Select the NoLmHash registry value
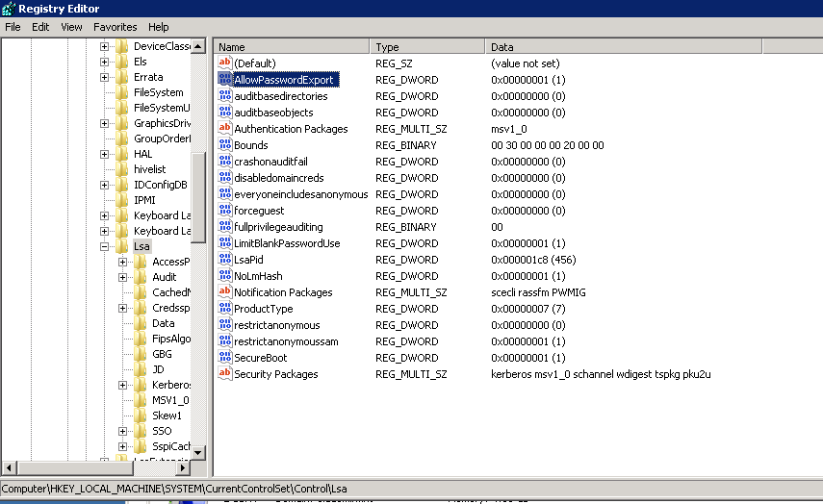 (x=257, y=276)
